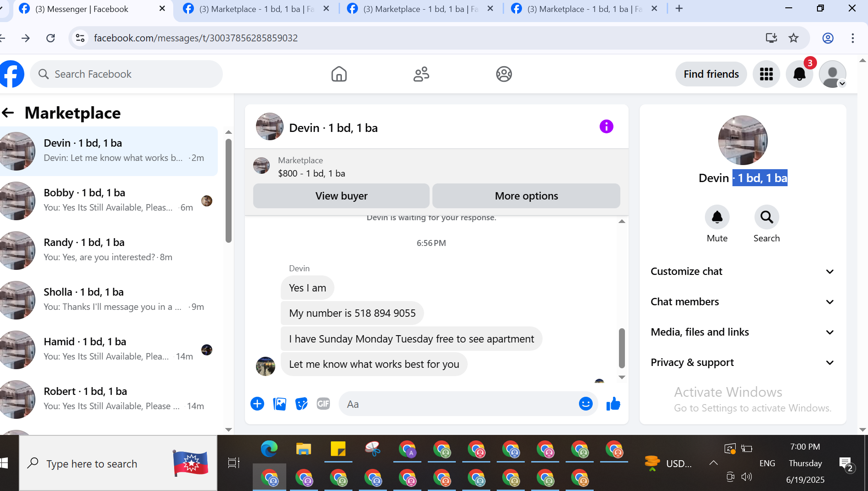Click the large listing photo in right panel

743,140
